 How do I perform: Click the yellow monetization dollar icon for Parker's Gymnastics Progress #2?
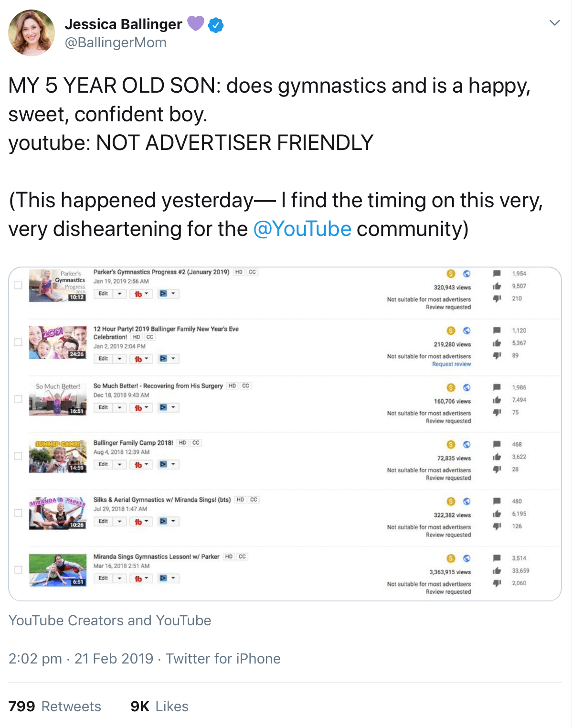click(451, 274)
